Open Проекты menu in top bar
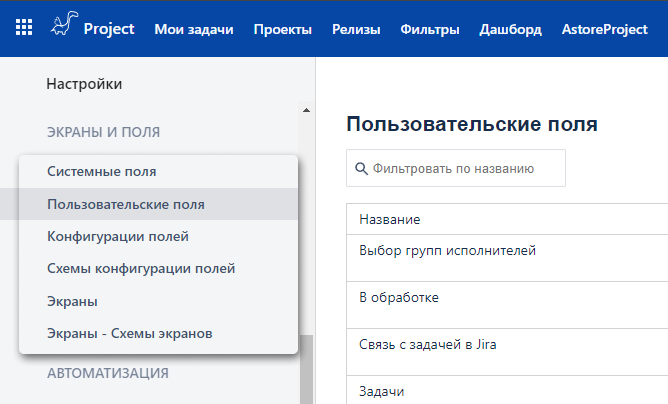The width and height of the screenshot is (668, 404). [x=282, y=29]
